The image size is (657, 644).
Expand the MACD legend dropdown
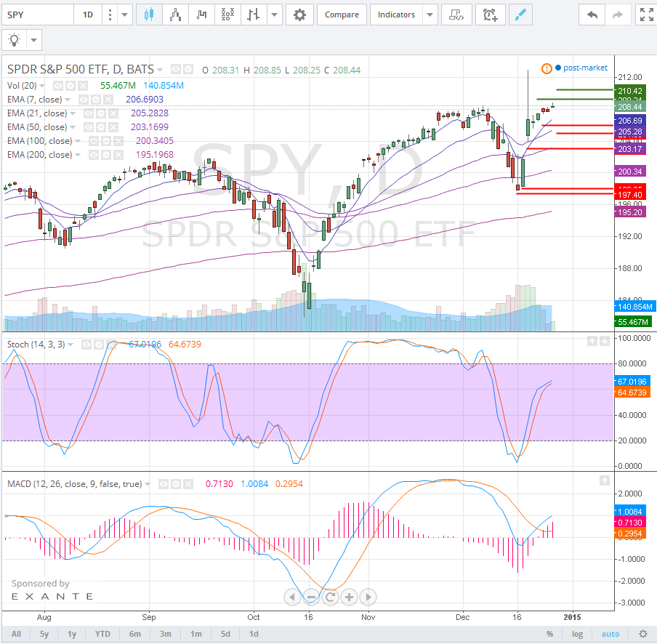(x=148, y=484)
